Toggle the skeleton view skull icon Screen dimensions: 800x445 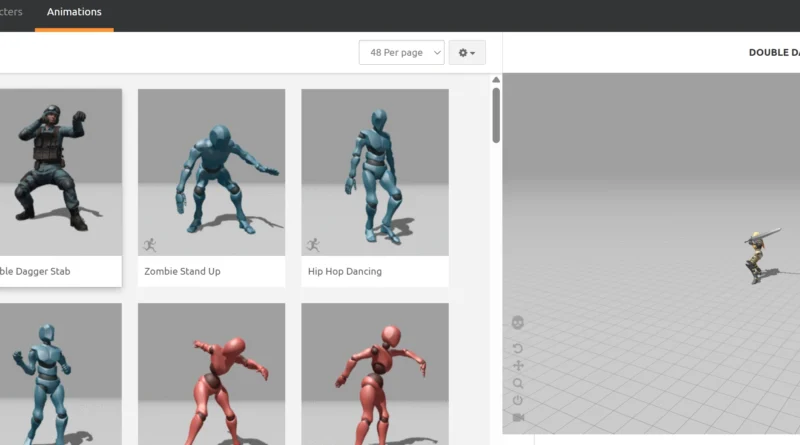tap(518, 323)
